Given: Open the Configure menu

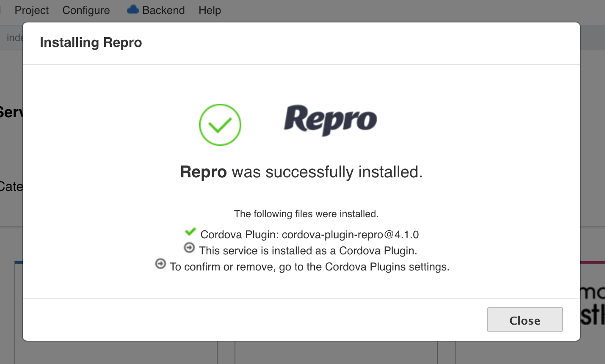Looking at the screenshot, I should (x=86, y=10).
